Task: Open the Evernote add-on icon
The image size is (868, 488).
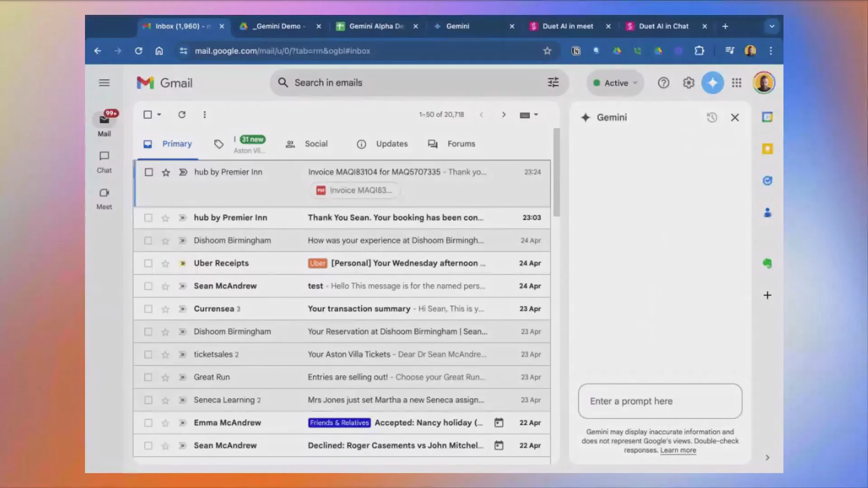Action: [767, 263]
